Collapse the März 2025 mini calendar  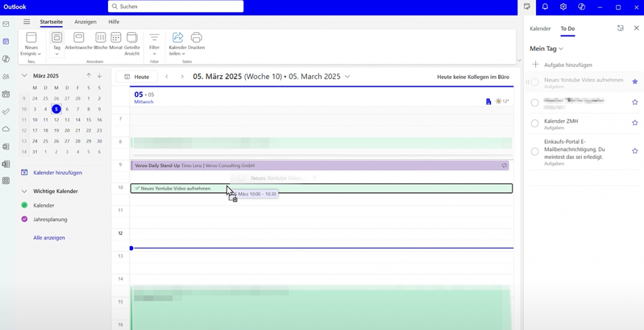click(x=25, y=75)
